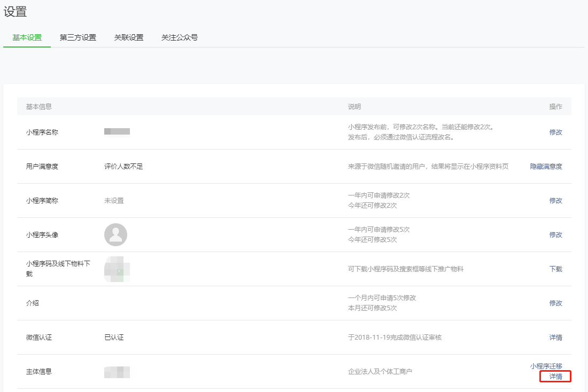The image size is (588, 392).
Task: Select the 关注公众号 tab
Action: click(x=180, y=37)
